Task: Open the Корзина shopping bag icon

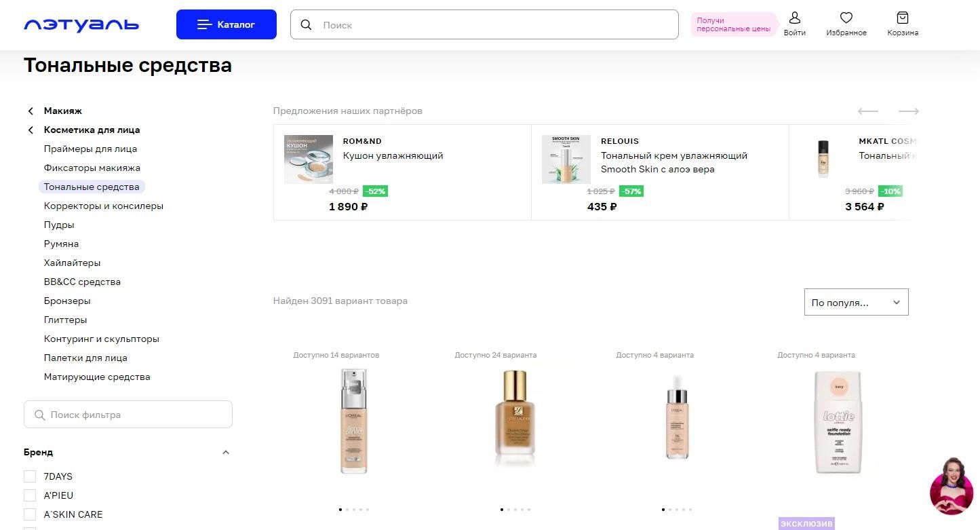Action: point(902,18)
